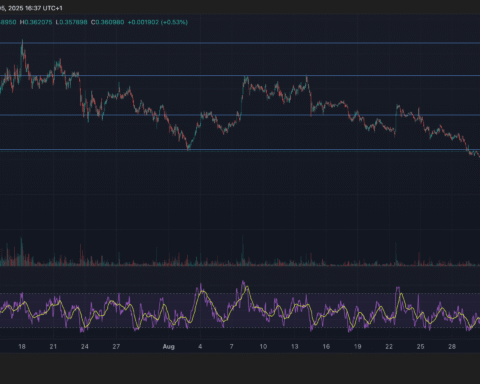Click the volume spike near August 8
The width and height of the screenshot is (480, 384).
(x=243, y=251)
